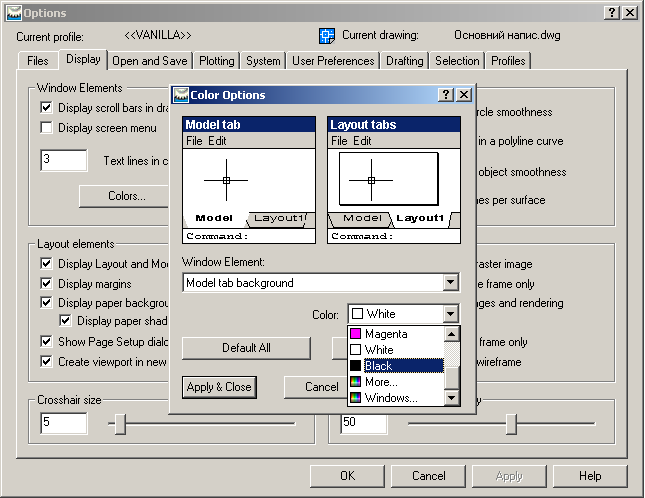Click the Crosshair size input field
Image resolution: width=645 pixels, height=498 pixels.
click(64, 423)
